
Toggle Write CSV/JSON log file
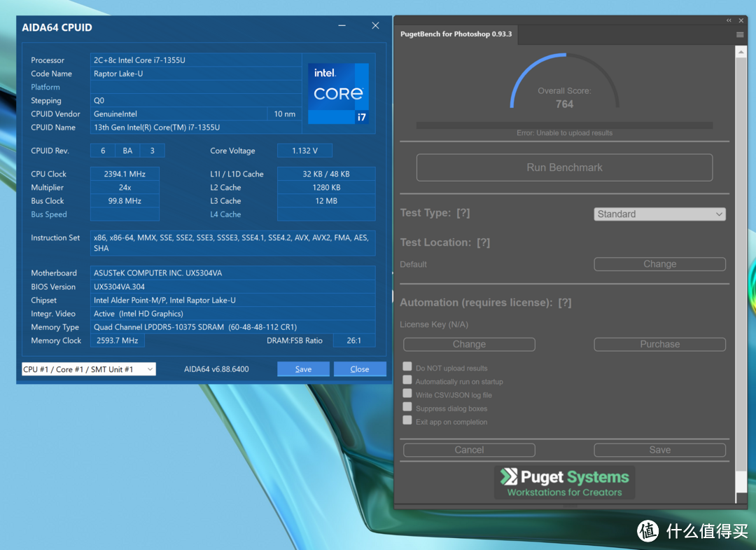pos(407,394)
